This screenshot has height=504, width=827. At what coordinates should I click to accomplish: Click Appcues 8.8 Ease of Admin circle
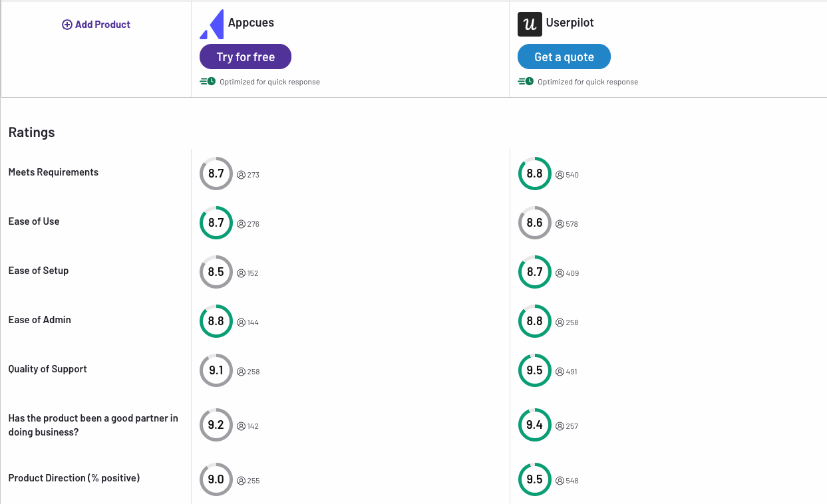(x=216, y=321)
